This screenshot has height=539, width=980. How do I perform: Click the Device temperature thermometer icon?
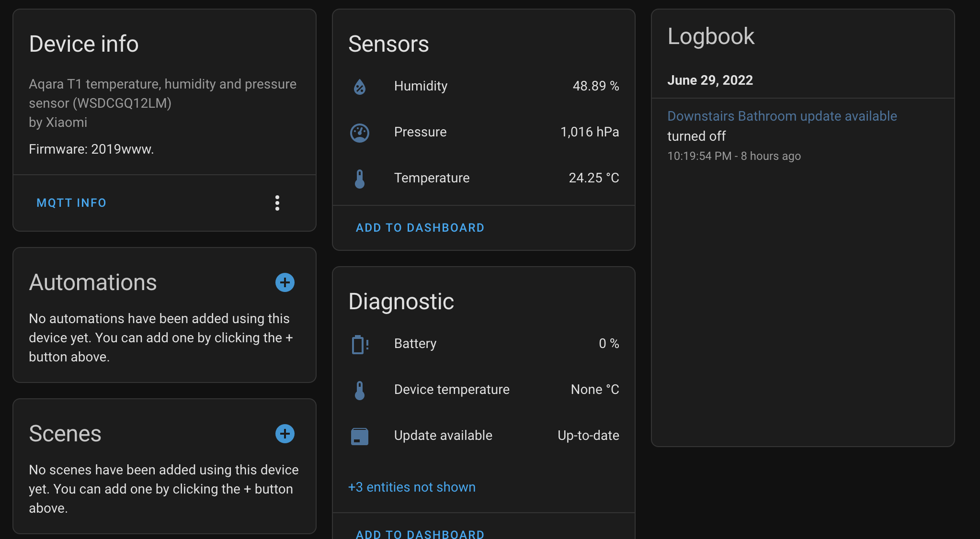point(359,390)
